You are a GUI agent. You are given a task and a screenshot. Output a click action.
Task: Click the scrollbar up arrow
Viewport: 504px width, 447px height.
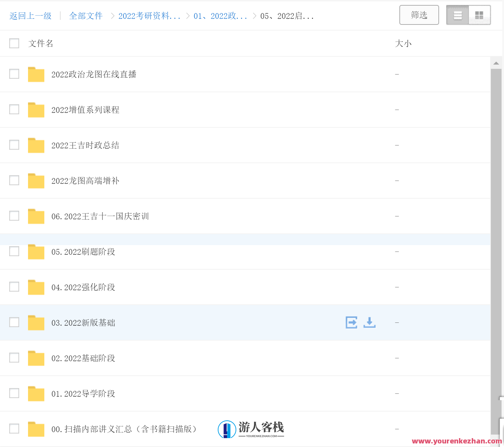[496, 62]
